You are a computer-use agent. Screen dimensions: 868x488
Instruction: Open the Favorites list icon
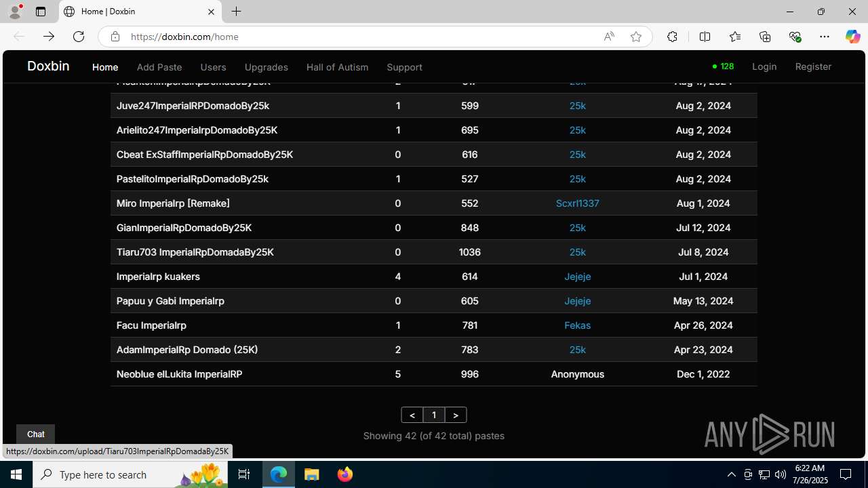[x=735, y=37]
